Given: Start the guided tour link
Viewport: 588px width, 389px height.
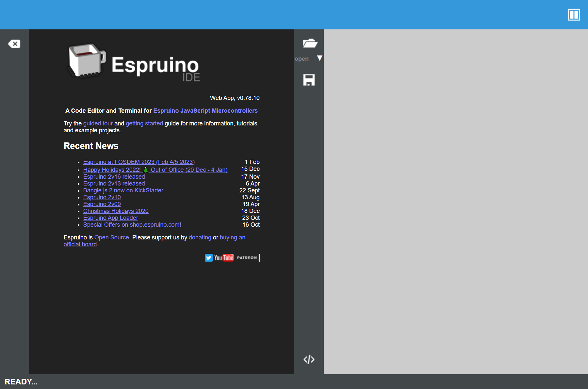Looking at the screenshot, I should pos(98,123).
